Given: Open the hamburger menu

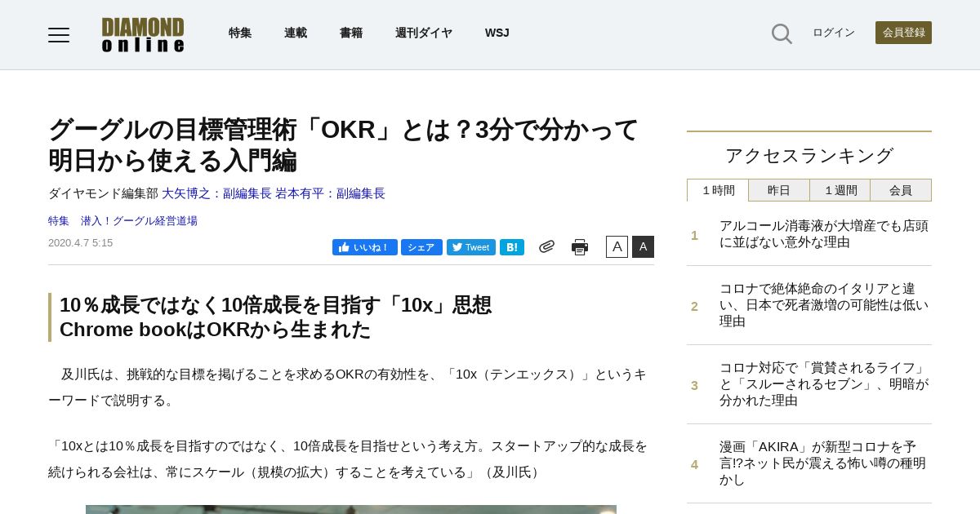Looking at the screenshot, I should pos(59,35).
